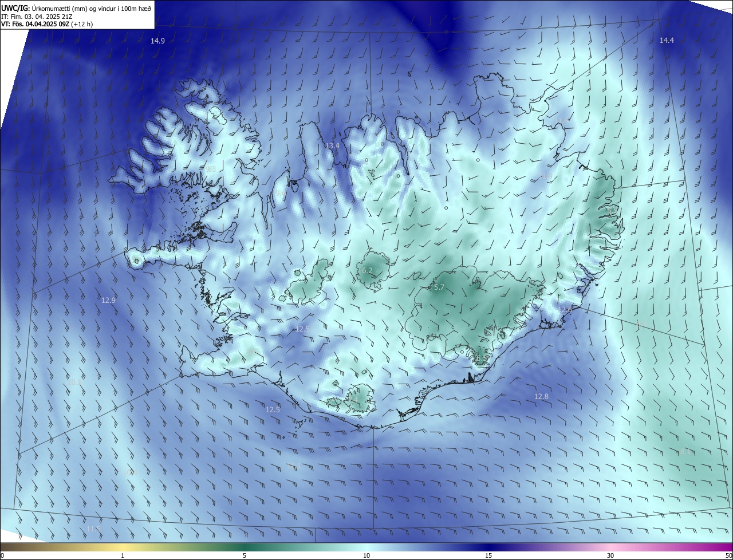Click the 10 tick on the color scale
Viewport: 733px width, 560px height.
point(366,555)
